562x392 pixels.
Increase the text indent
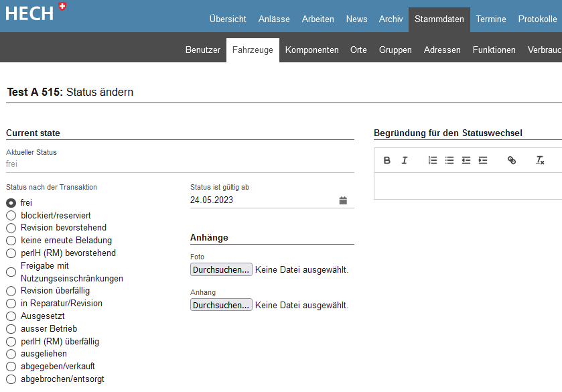[x=483, y=161]
